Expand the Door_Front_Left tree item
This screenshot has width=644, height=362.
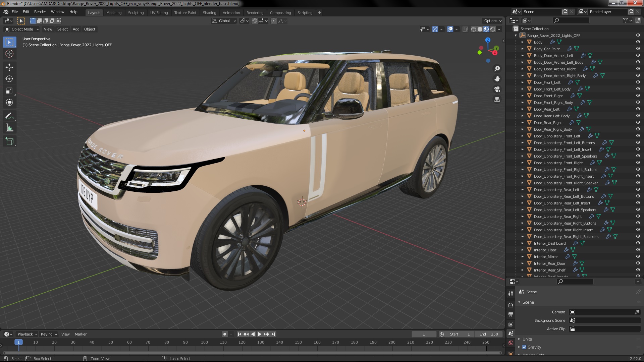click(522, 82)
